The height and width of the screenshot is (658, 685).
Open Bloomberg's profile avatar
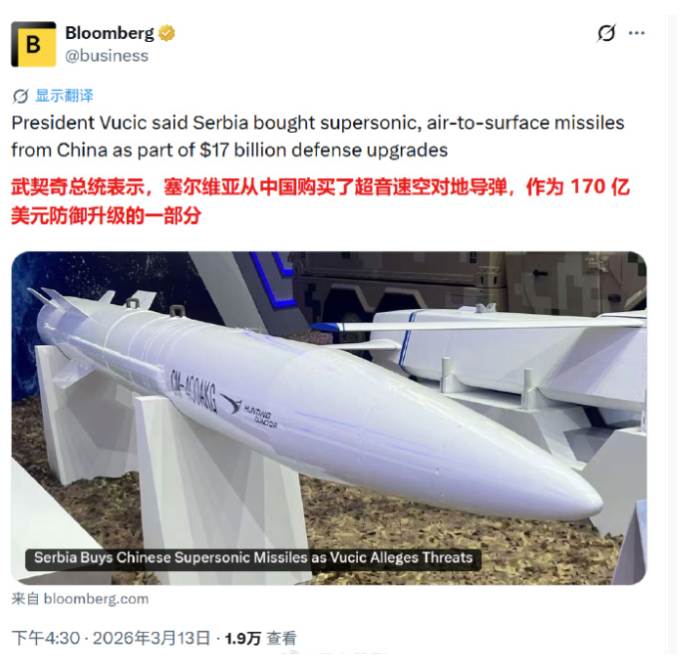click(34, 44)
